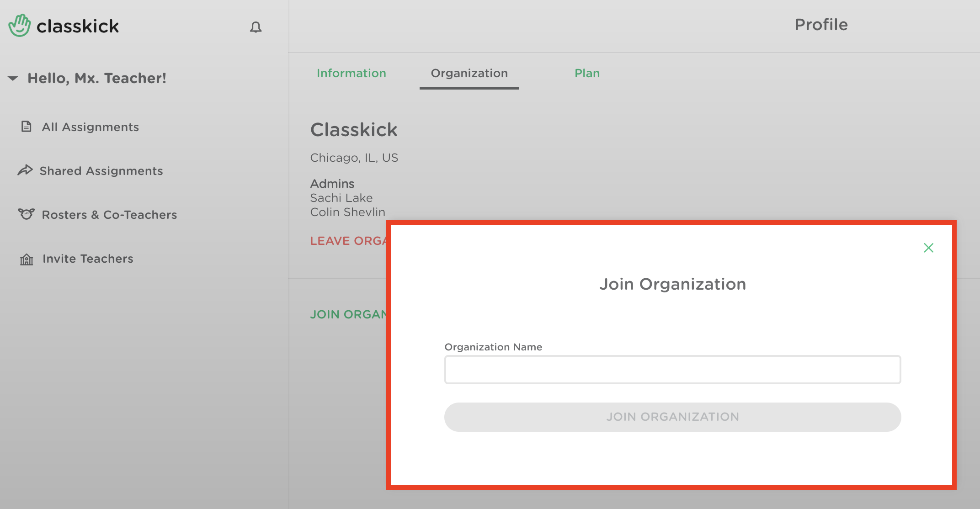Switch to the Information tab
This screenshot has height=509, width=980.
click(351, 73)
